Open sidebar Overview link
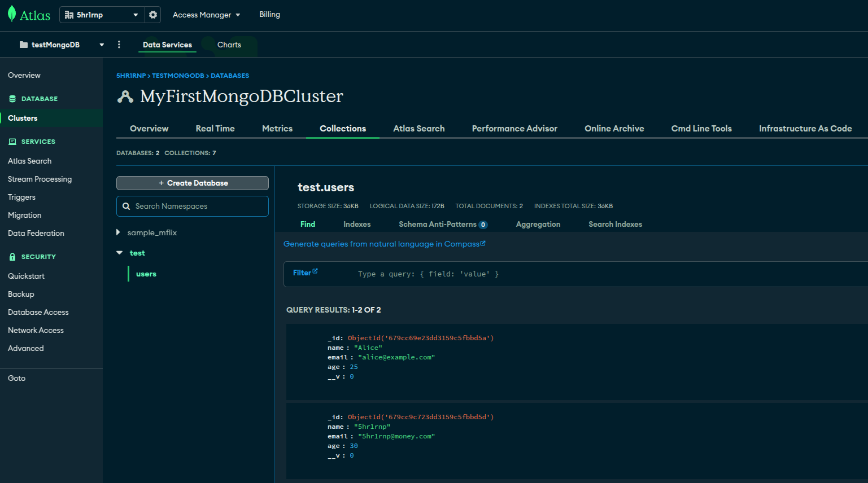868x483 pixels. coord(24,75)
